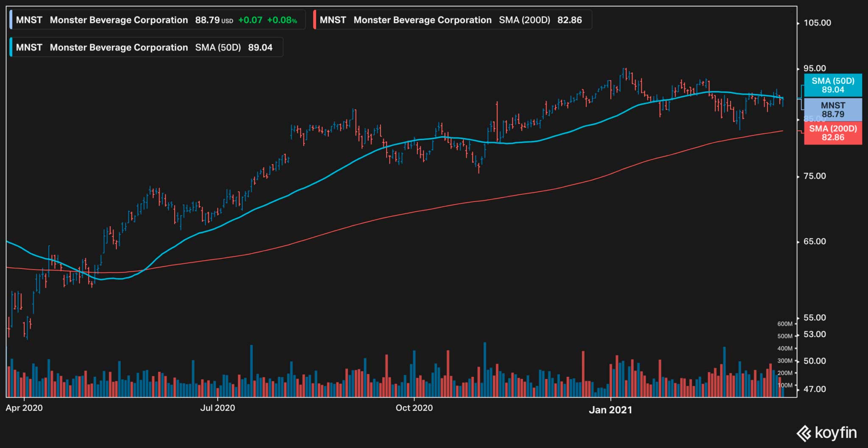Click the Jan 2021 date axis label
The image size is (868, 448).
(x=610, y=410)
